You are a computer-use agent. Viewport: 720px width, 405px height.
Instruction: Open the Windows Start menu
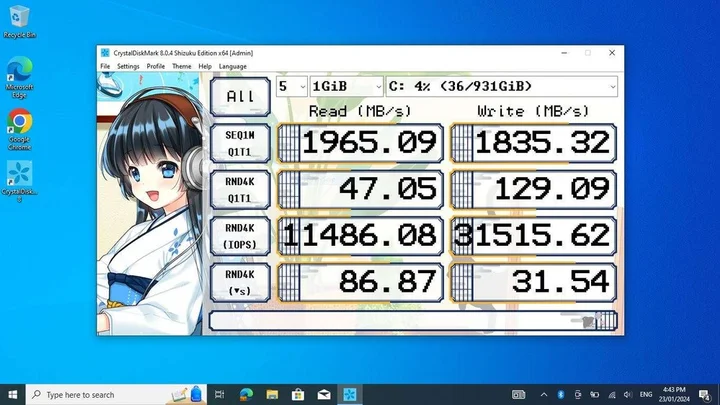click(12, 394)
